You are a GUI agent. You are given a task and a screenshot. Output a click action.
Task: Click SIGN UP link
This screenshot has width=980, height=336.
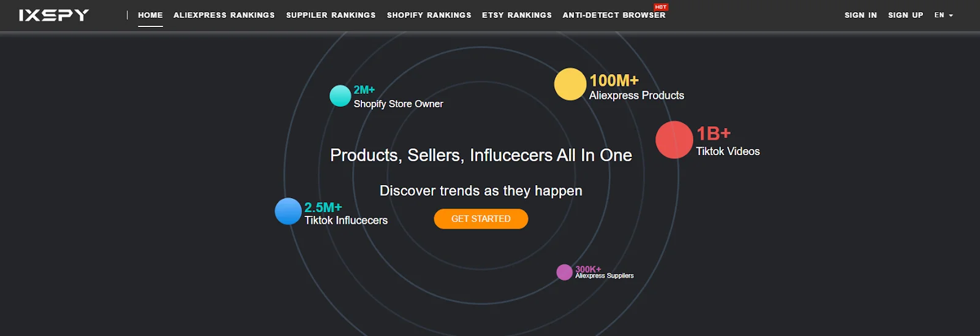[x=905, y=15]
